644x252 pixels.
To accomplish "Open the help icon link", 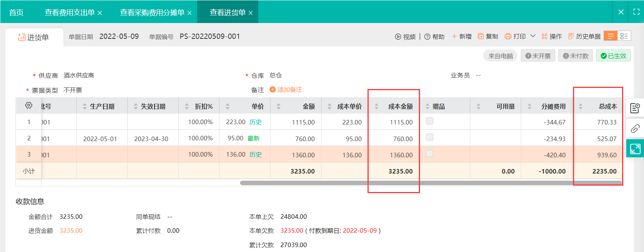I will point(427,37).
